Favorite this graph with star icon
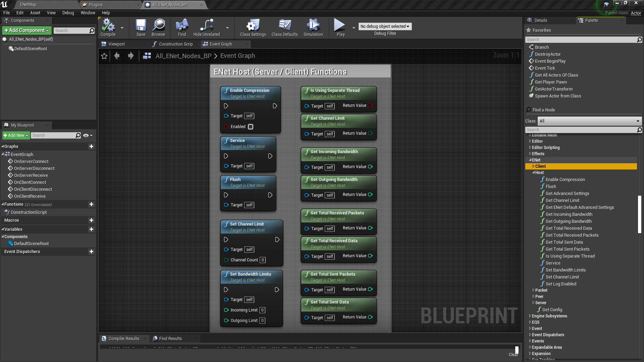The height and width of the screenshot is (362, 644). tap(104, 56)
